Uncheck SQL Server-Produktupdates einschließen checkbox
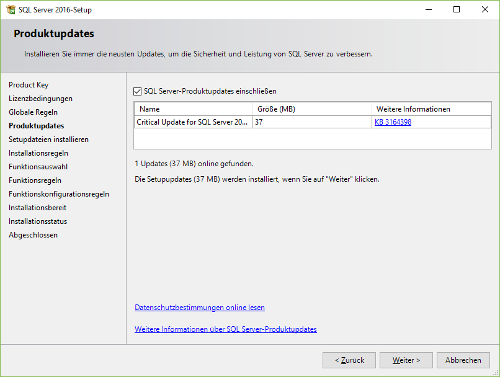This screenshot has width=500, height=377. click(x=137, y=91)
